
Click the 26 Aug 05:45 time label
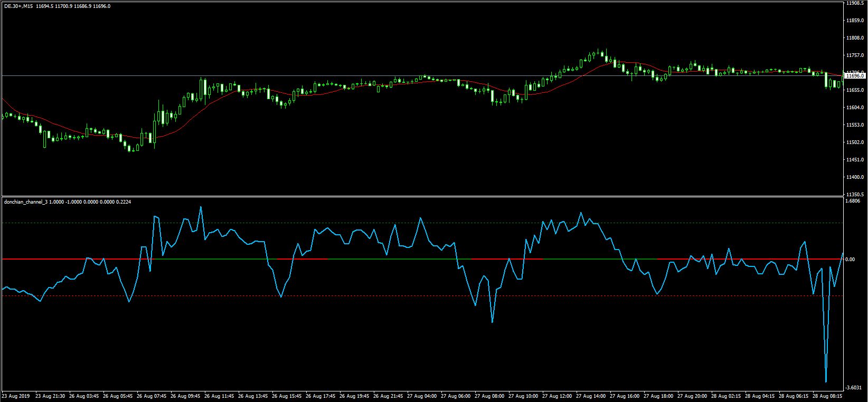[x=118, y=395]
